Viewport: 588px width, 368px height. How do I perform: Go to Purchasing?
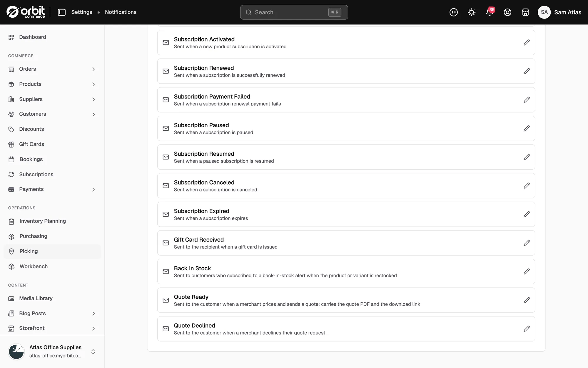point(52,236)
